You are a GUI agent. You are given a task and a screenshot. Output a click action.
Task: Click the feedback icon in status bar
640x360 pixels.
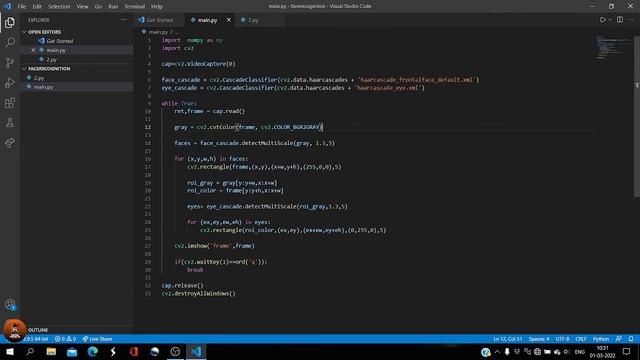pos(619,339)
